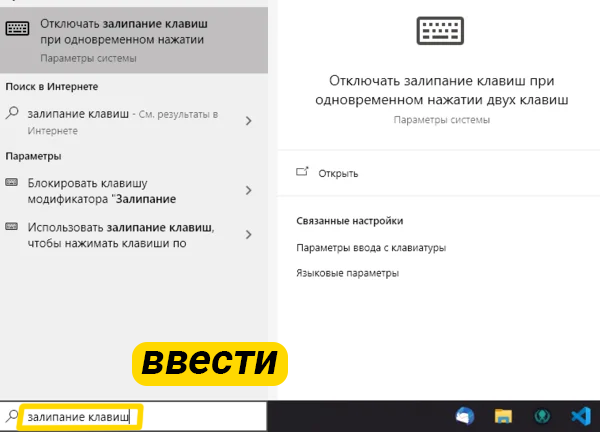Click the "Связанные настройки" heading
Screen dimensions: 600x432
coord(350,221)
